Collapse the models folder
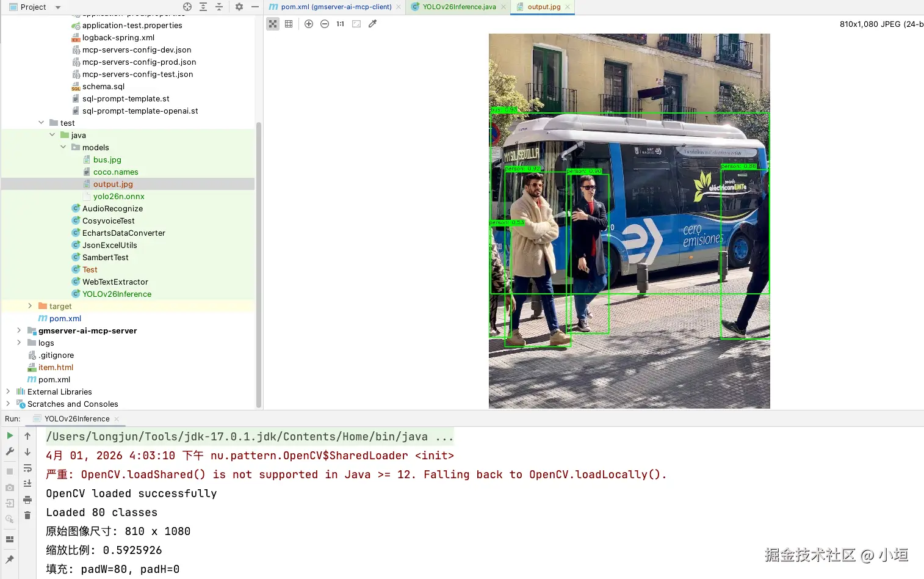The width and height of the screenshot is (924, 579). coord(63,147)
